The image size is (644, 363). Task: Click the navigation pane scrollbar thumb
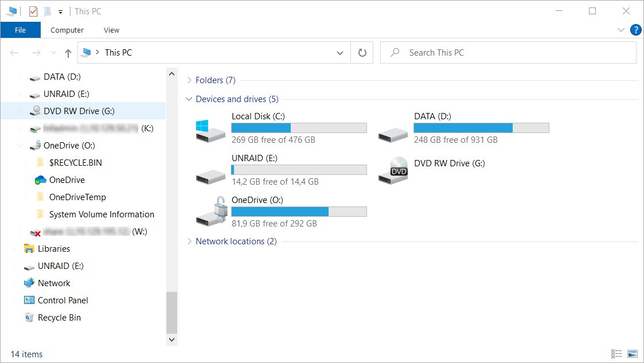[171, 313]
